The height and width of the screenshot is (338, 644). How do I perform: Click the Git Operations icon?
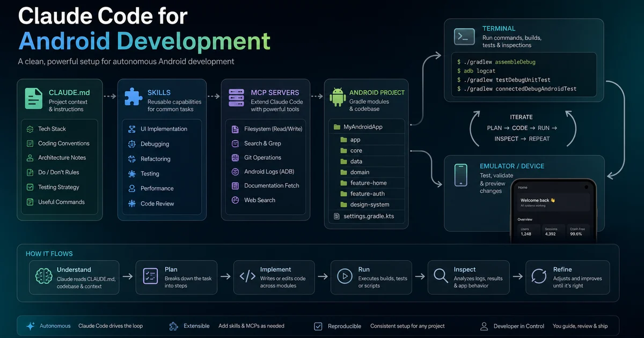tap(235, 158)
